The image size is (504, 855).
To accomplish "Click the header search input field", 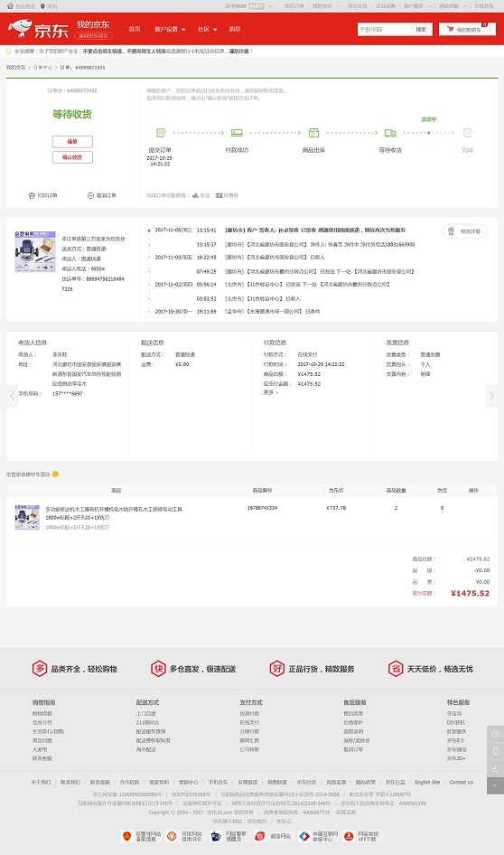I will pyautogui.click(x=384, y=29).
